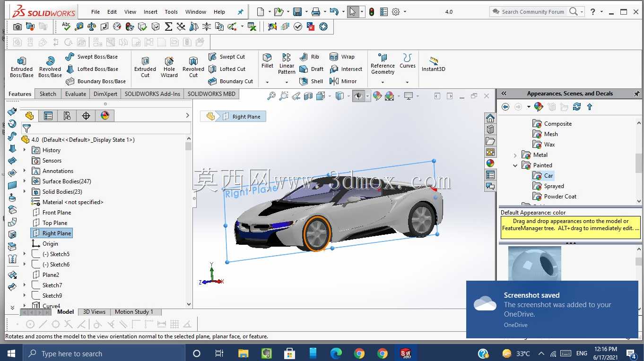Click the feature tree filter funnel icon

point(26,128)
